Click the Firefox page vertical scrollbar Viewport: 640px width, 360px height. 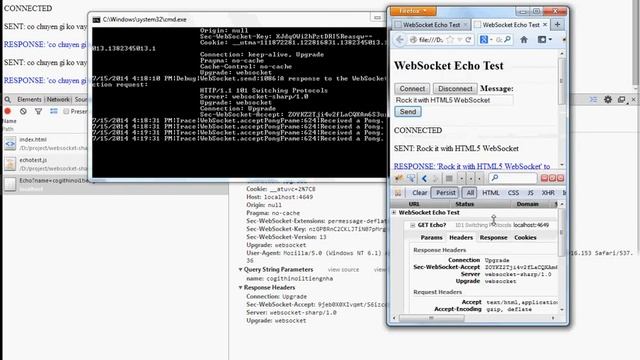pos(562,109)
